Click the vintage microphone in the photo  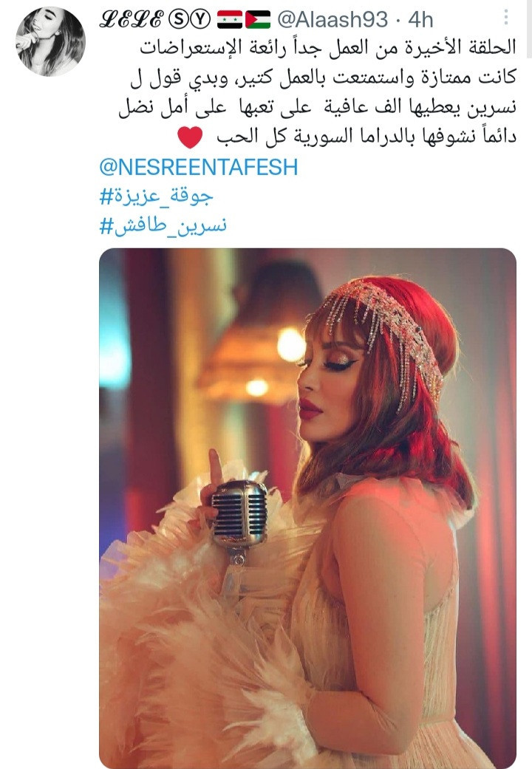pyautogui.click(x=239, y=520)
